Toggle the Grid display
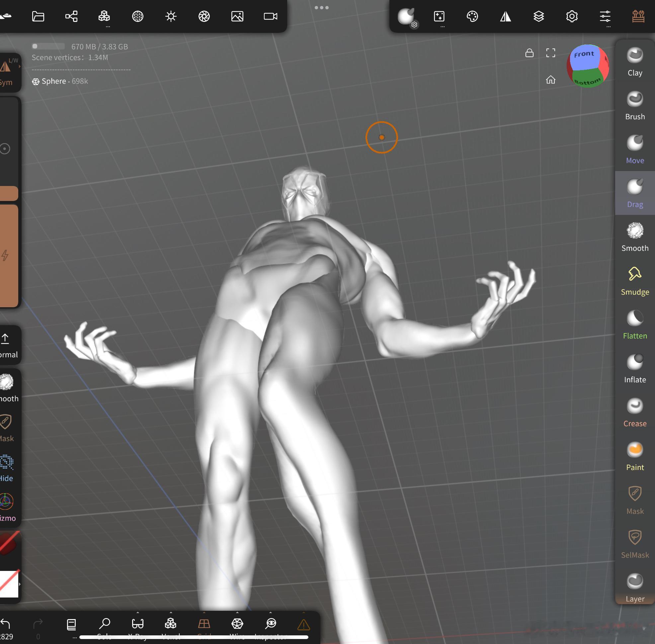 pos(204,627)
